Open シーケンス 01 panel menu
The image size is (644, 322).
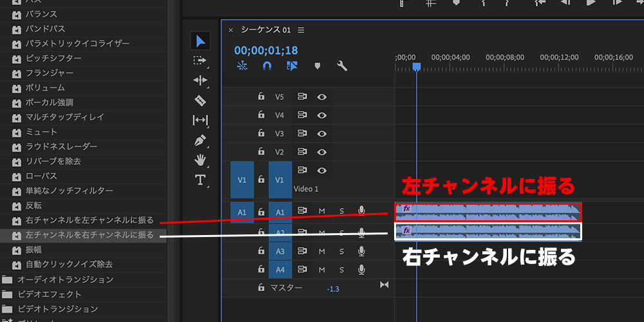(x=301, y=30)
